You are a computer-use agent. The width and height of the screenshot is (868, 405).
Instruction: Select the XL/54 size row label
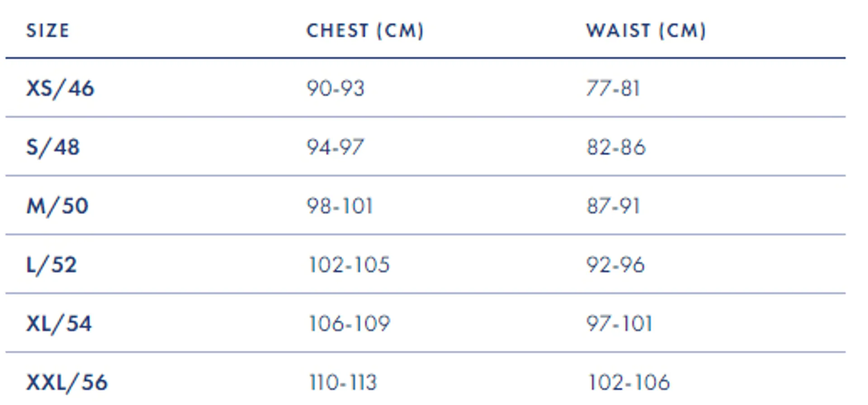(59, 324)
